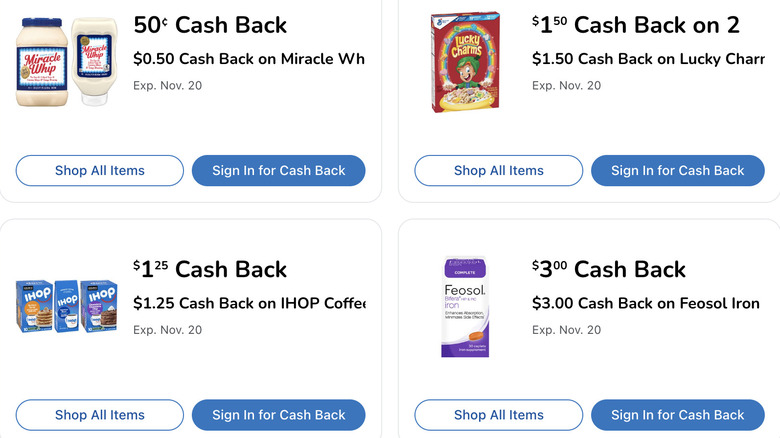Screen dimensions: 780x438
Task: Select the $0.50 Cash Back on Miracle Whip description
Action: click(248, 59)
